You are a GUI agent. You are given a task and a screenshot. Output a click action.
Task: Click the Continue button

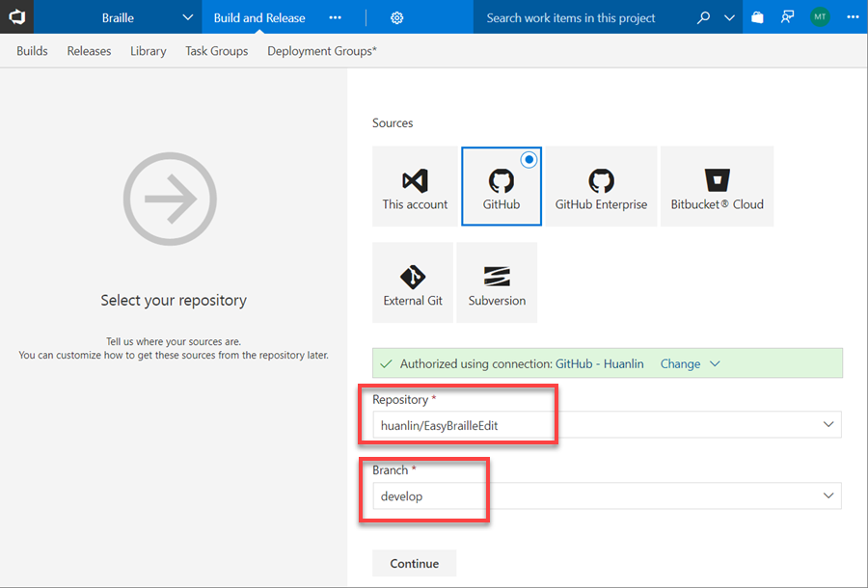click(x=414, y=563)
